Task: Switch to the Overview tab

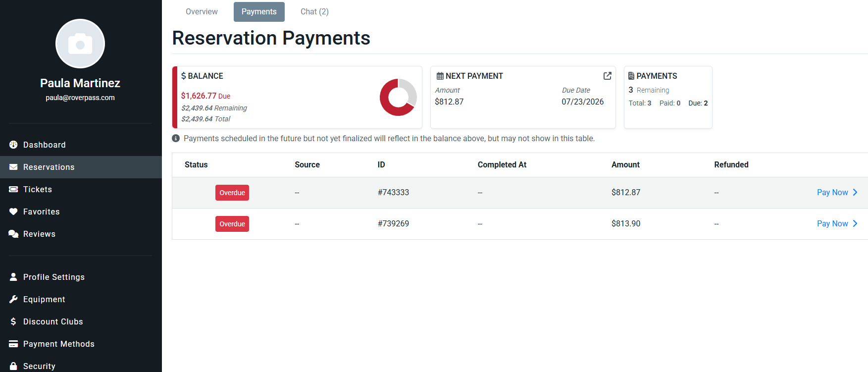Action: pos(202,12)
